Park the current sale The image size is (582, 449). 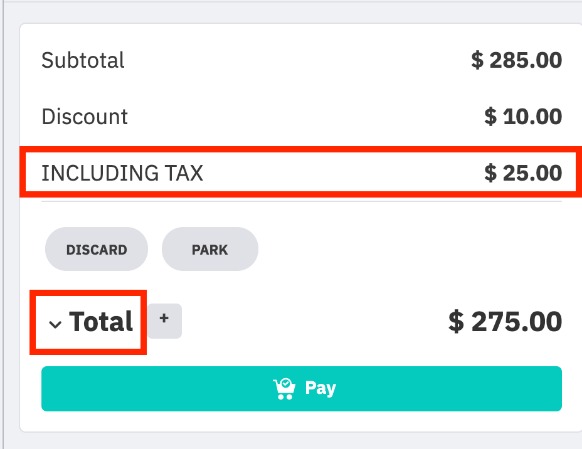[x=210, y=249]
